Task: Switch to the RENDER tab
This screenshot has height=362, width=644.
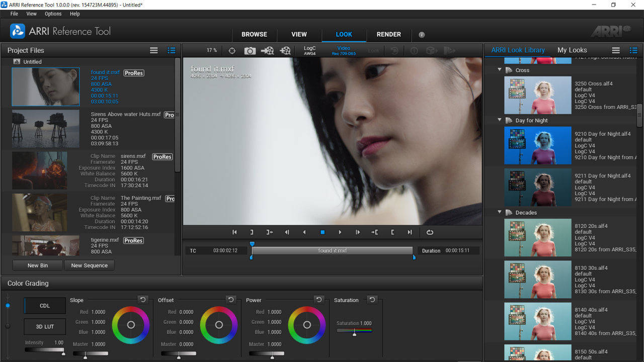Action: (x=389, y=35)
